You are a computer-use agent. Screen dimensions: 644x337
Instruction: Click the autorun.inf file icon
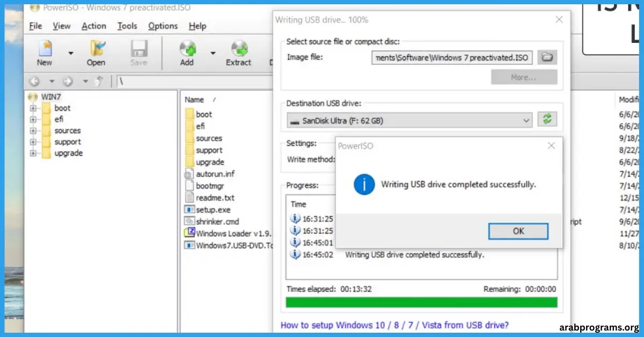coord(189,174)
